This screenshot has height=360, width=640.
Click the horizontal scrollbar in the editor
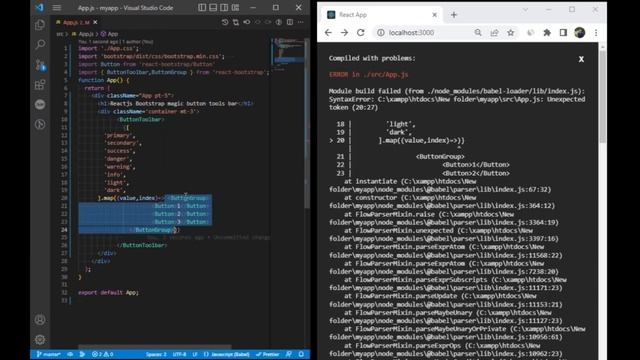coord(155,347)
